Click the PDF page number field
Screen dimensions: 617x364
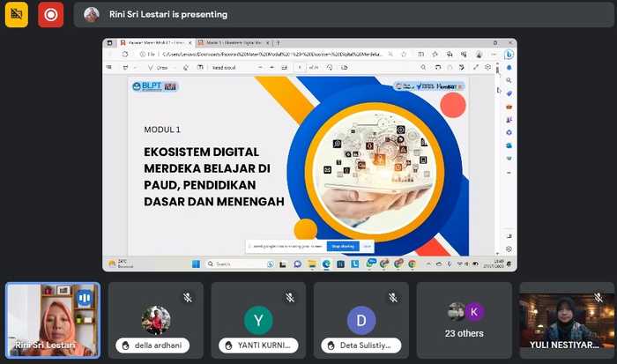point(300,68)
